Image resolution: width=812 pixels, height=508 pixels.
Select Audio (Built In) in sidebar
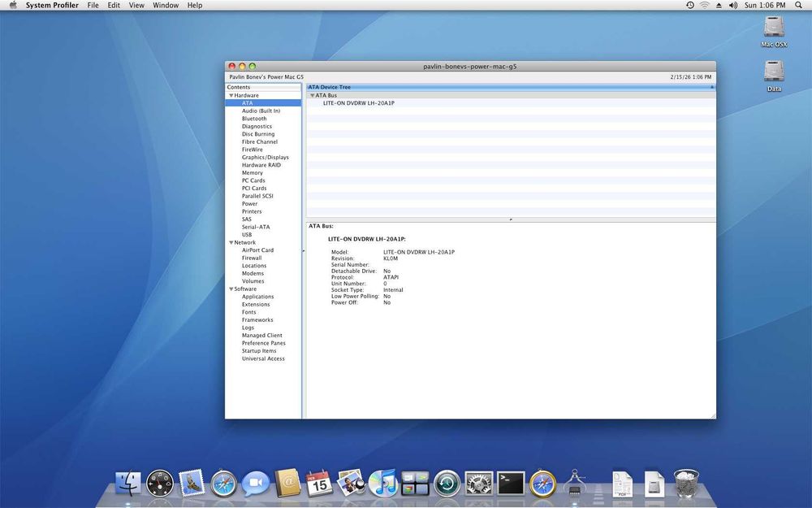pyautogui.click(x=261, y=111)
